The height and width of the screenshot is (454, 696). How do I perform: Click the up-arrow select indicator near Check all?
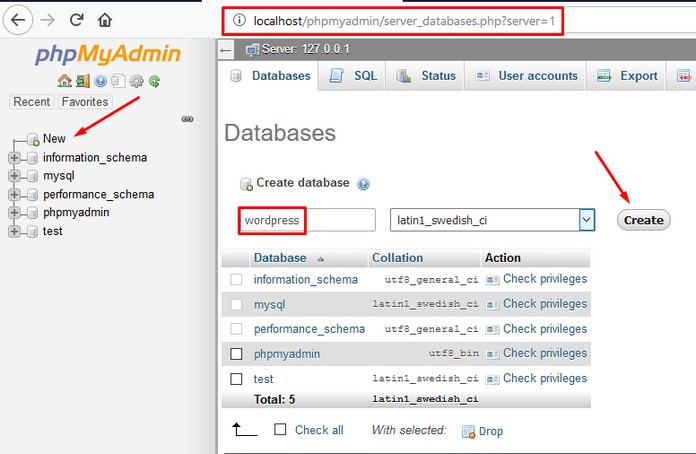244,430
